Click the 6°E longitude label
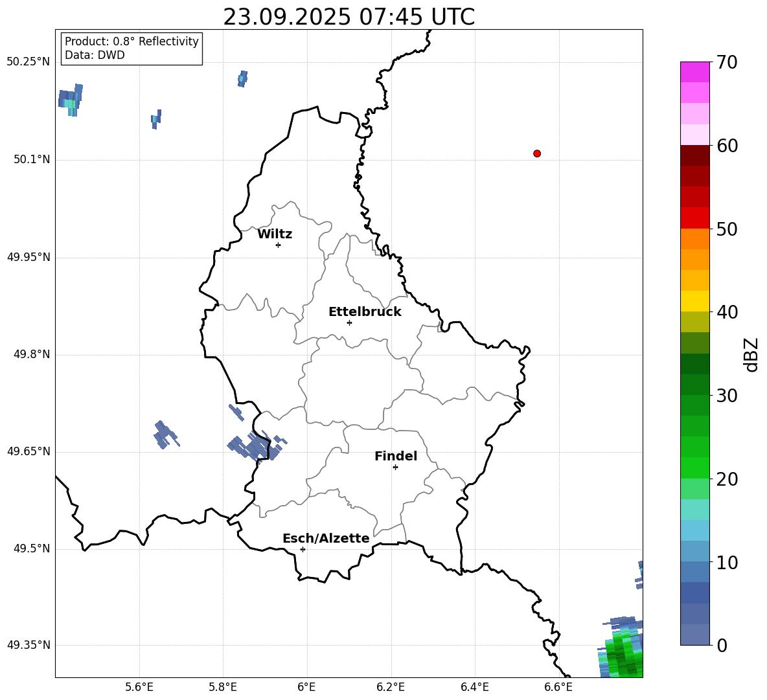The width and height of the screenshot is (767, 700). click(306, 687)
